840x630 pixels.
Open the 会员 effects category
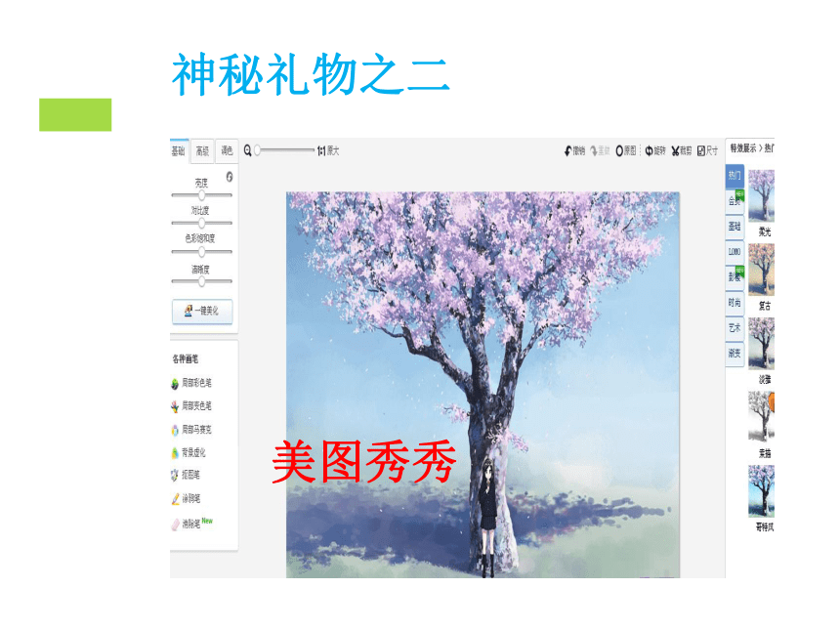pyautogui.click(x=735, y=201)
